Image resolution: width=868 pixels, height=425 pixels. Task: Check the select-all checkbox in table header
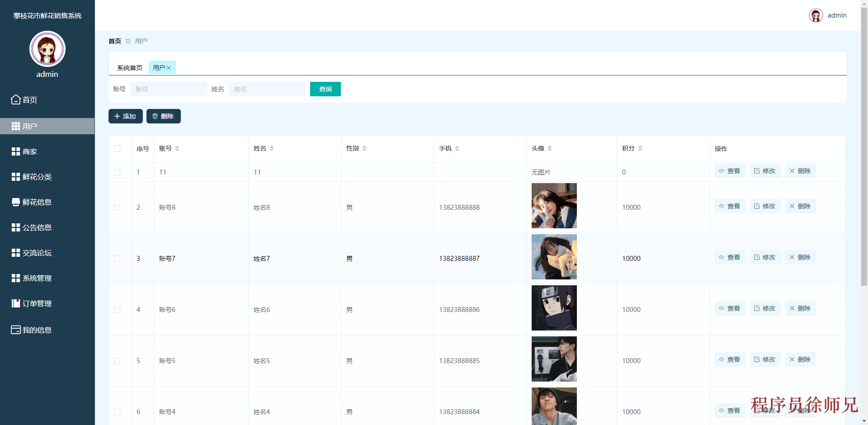(117, 149)
